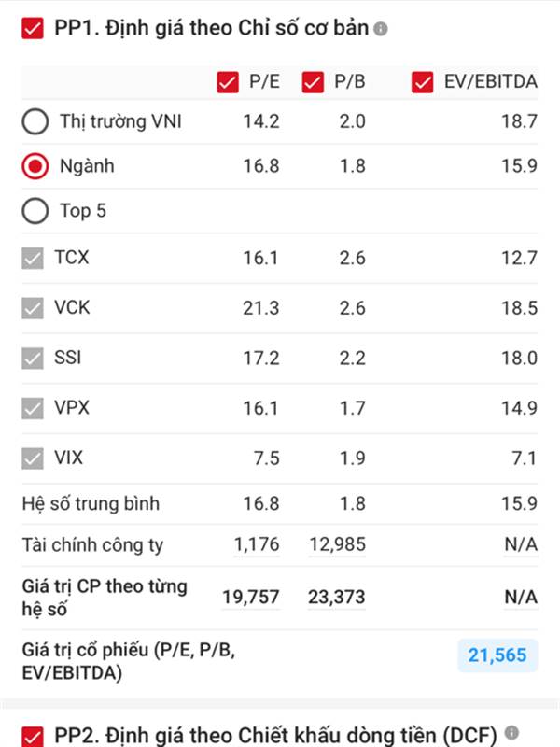Toggle the P/E column checkbox
The height and width of the screenshot is (747, 560).
pyautogui.click(x=227, y=82)
